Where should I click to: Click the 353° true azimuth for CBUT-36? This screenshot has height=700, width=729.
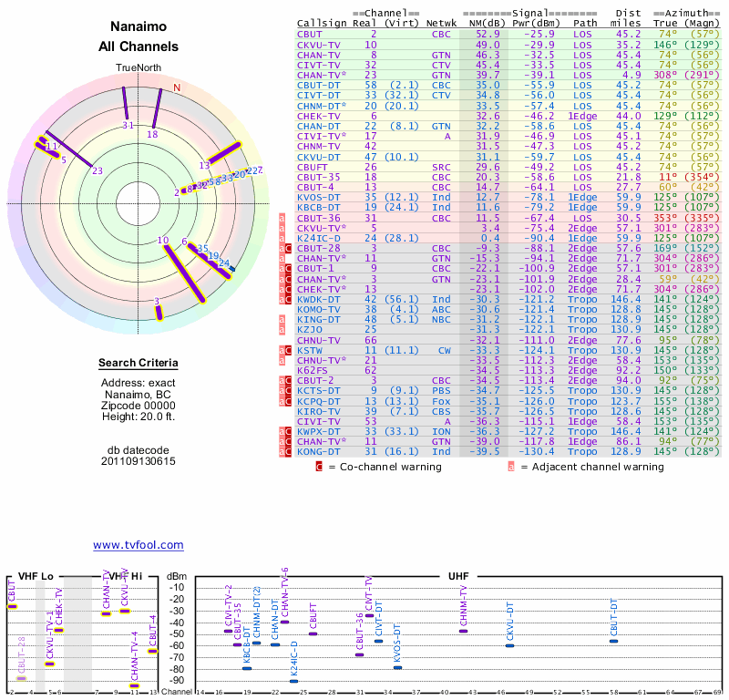tap(665, 218)
